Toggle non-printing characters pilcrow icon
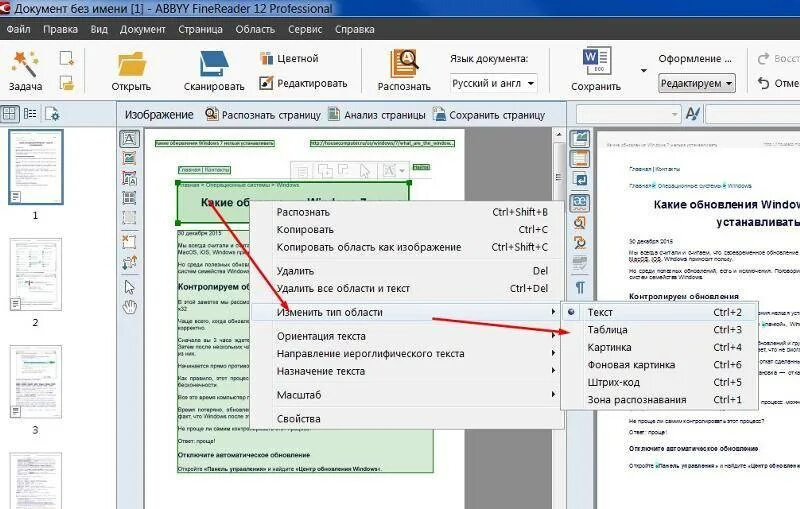The width and height of the screenshot is (800, 509). pyautogui.click(x=580, y=288)
